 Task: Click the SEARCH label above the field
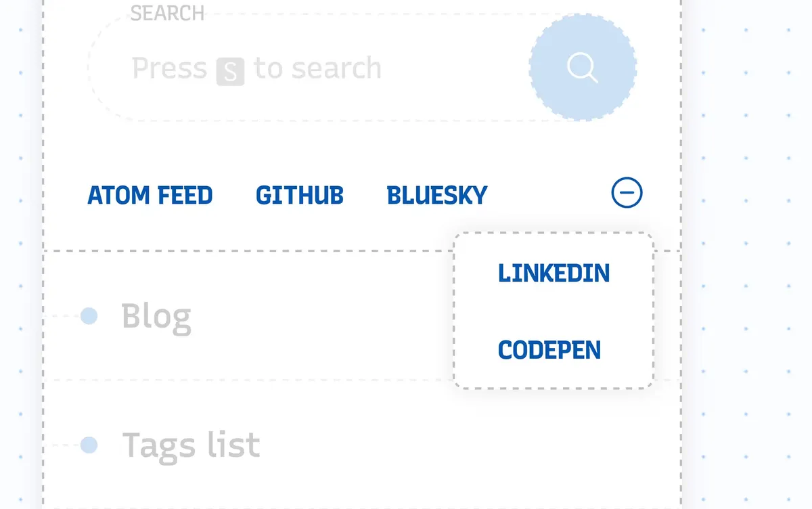click(x=167, y=13)
